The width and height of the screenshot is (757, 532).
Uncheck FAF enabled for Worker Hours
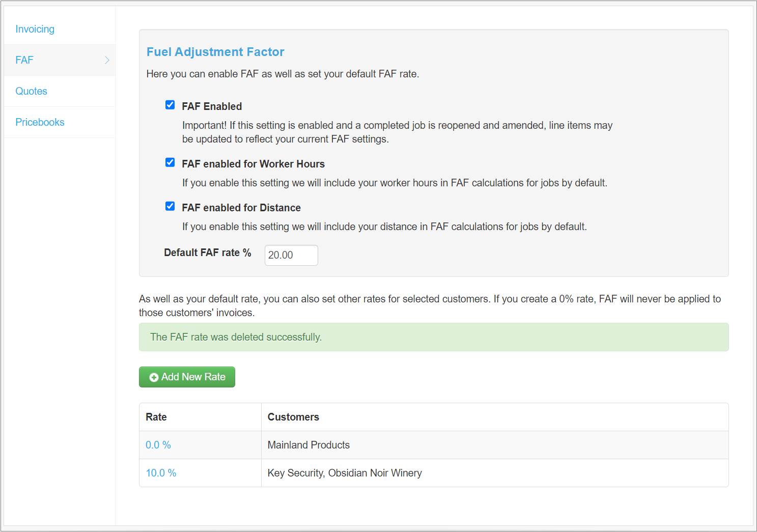(170, 162)
